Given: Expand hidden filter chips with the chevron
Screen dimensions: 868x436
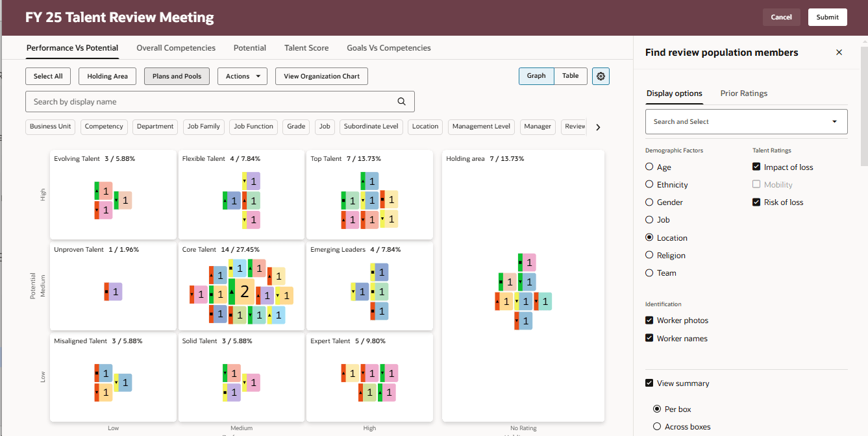Looking at the screenshot, I should (x=597, y=127).
